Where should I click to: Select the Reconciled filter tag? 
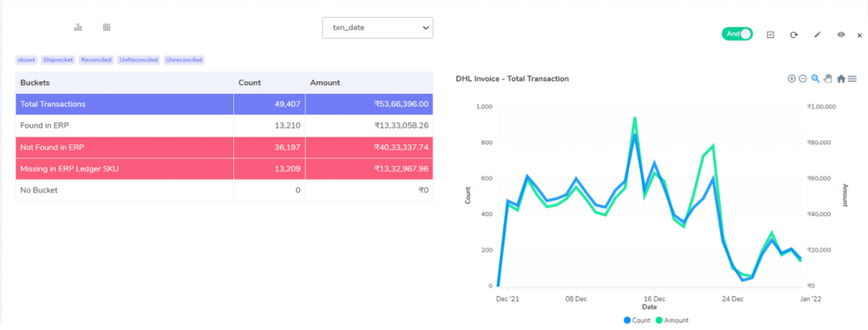point(97,59)
